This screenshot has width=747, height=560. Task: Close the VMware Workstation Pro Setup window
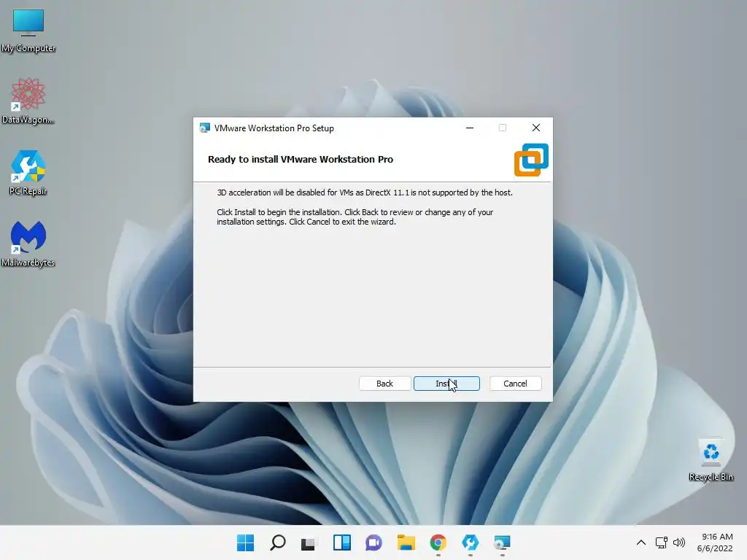[536, 128]
